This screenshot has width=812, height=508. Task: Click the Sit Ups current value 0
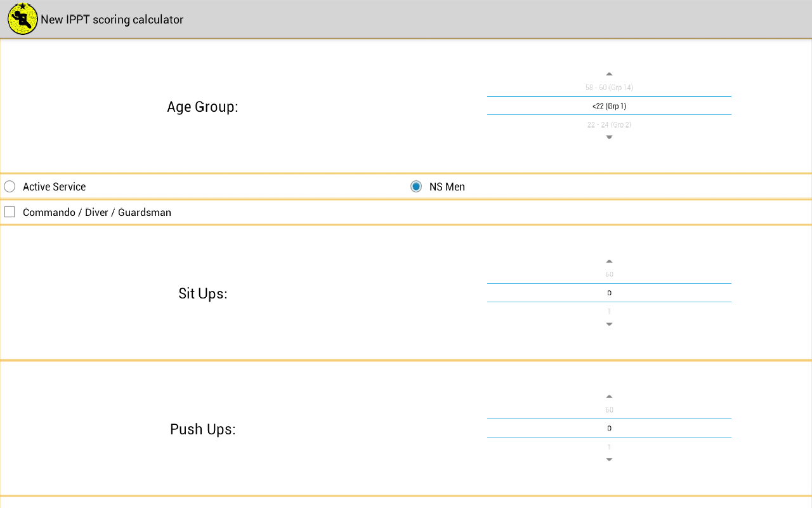609,293
